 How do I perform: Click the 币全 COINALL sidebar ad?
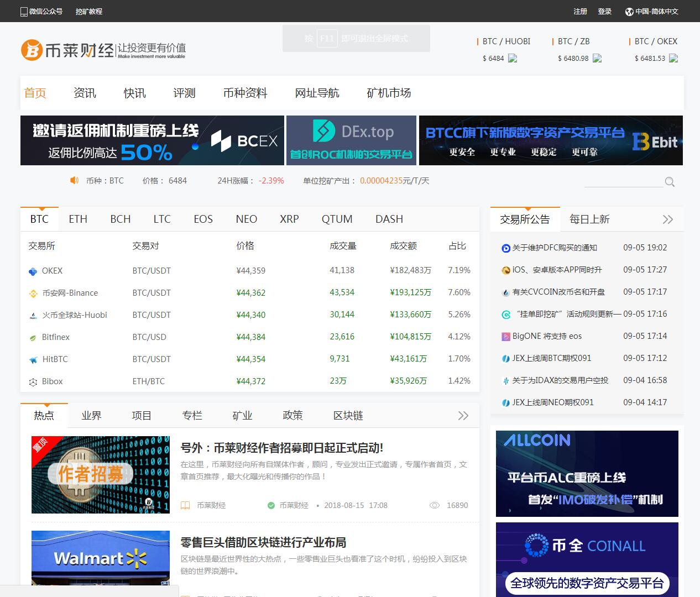pos(587,559)
